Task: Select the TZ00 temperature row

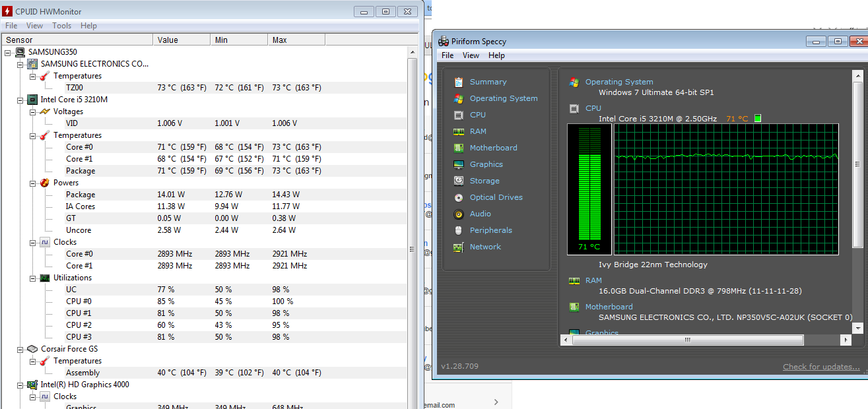Action: click(x=204, y=88)
